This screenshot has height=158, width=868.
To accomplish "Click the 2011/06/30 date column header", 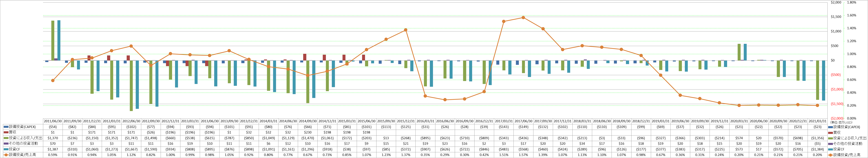I will 53,121.
